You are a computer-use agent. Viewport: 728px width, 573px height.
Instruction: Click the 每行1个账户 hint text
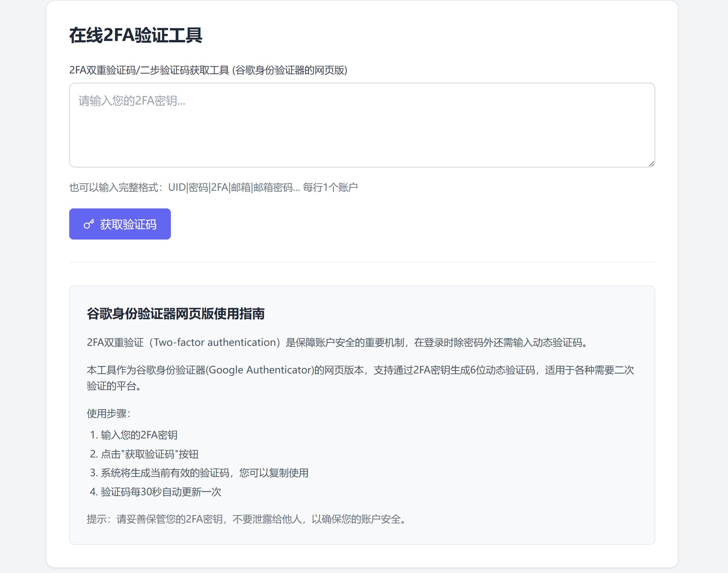pos(330,188)
